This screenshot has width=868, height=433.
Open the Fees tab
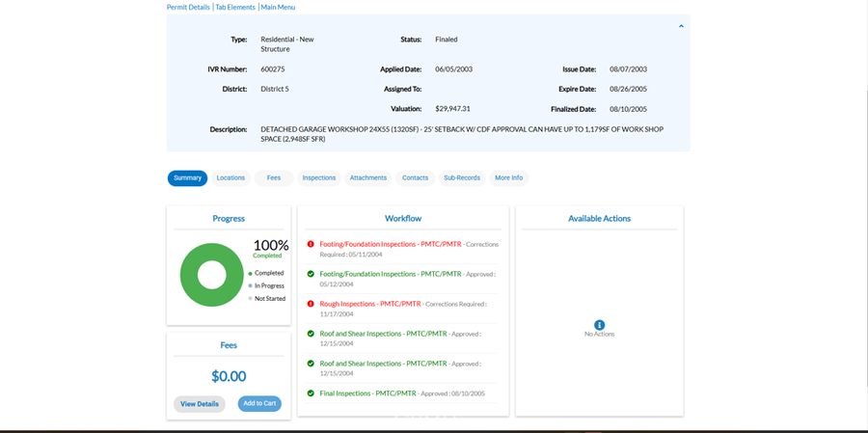[274, 178]
